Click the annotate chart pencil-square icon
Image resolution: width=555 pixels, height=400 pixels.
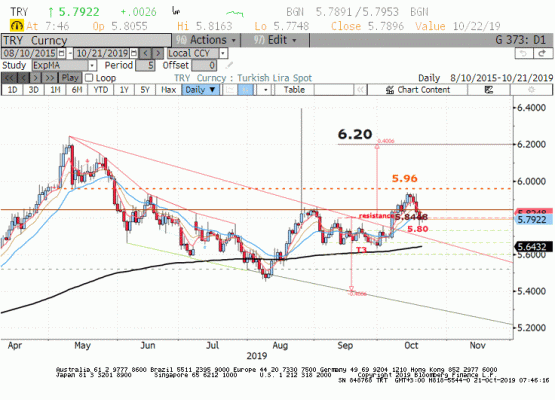(489, 90)
